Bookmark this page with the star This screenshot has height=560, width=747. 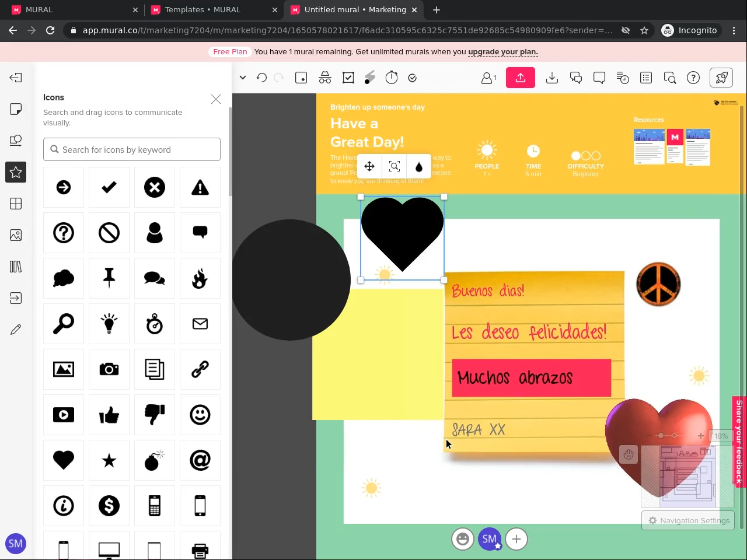coord(644,30)
